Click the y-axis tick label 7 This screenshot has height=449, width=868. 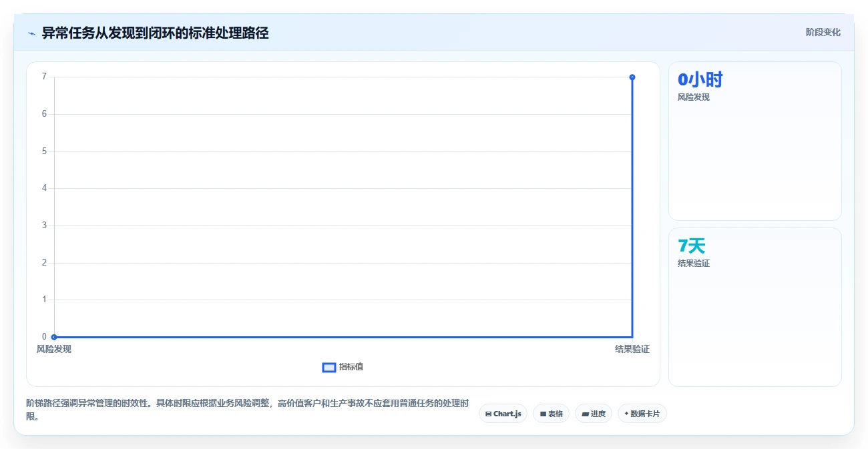pyautogui.click(x=44, y=77)
